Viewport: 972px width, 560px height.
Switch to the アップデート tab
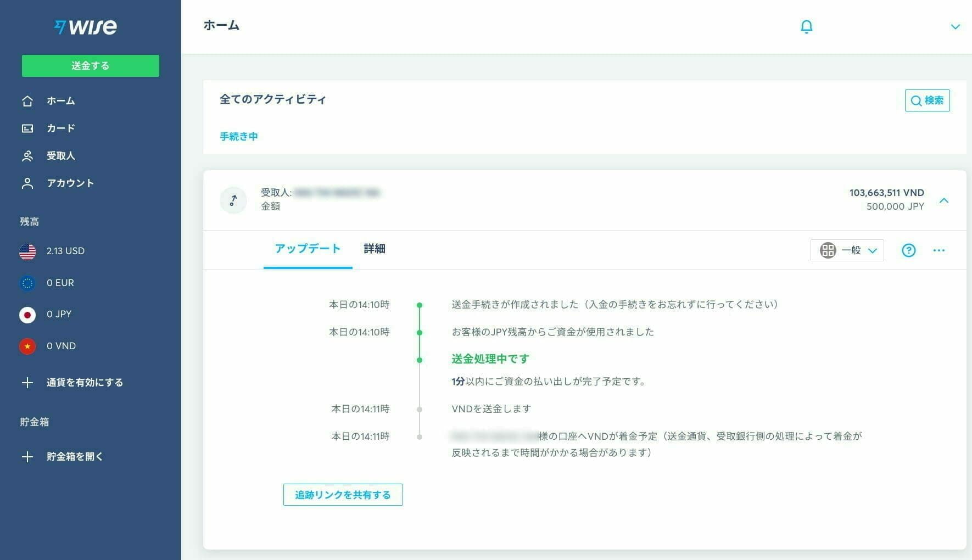pyautogui.click(x=308, y=249)
